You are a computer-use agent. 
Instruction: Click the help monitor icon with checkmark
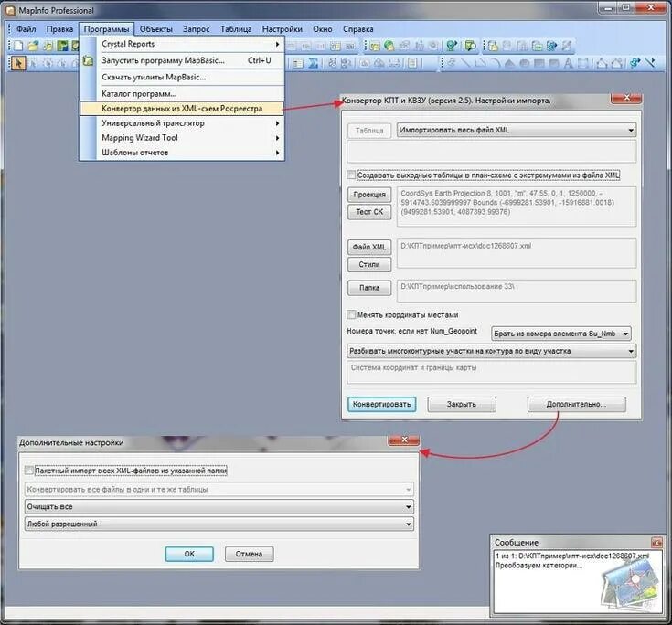point(470,46)
